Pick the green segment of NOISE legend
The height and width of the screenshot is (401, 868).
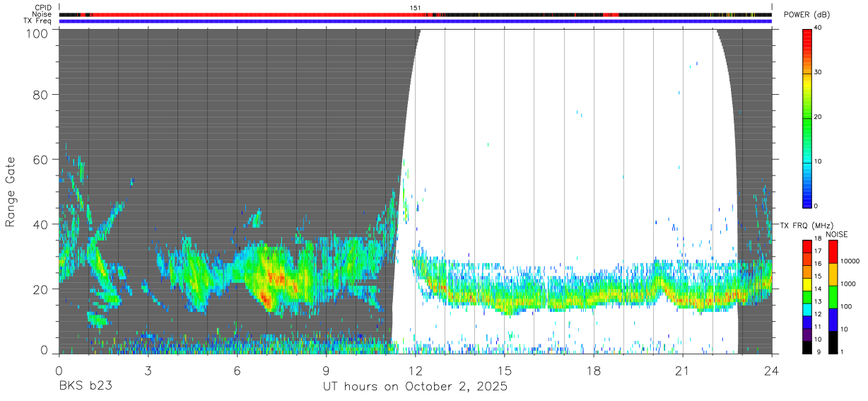833,297
